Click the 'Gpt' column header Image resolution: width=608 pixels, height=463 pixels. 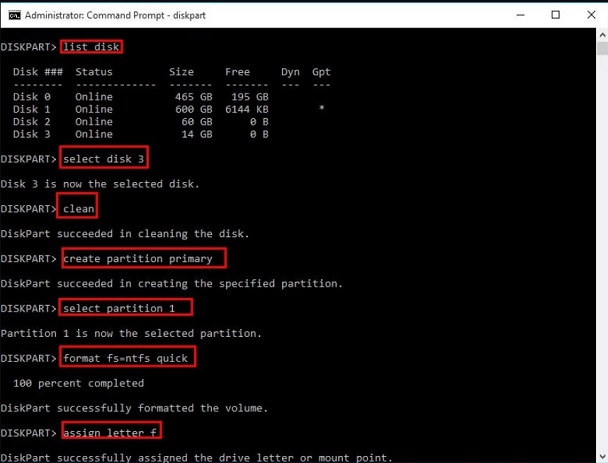click(x=321, y=72)
